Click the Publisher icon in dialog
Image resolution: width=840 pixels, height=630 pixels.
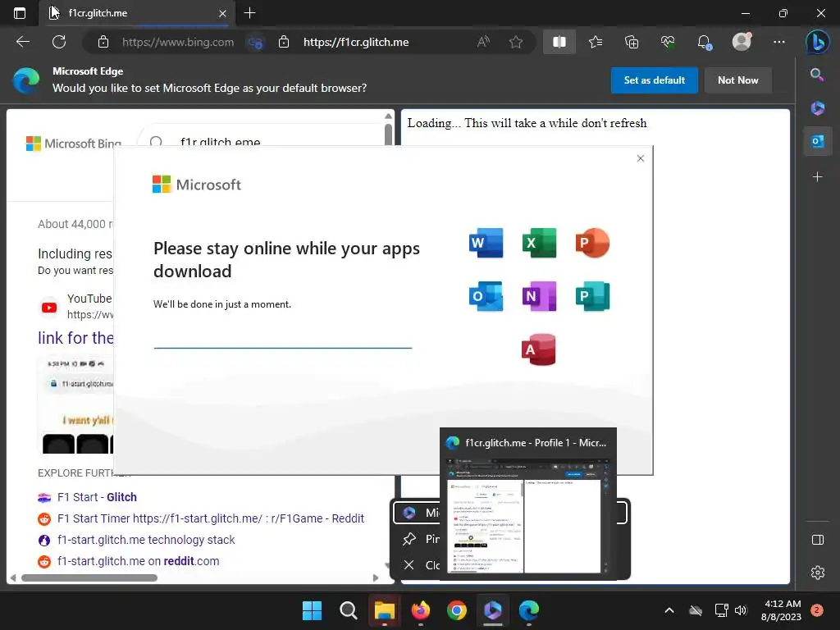coord(592,295)
